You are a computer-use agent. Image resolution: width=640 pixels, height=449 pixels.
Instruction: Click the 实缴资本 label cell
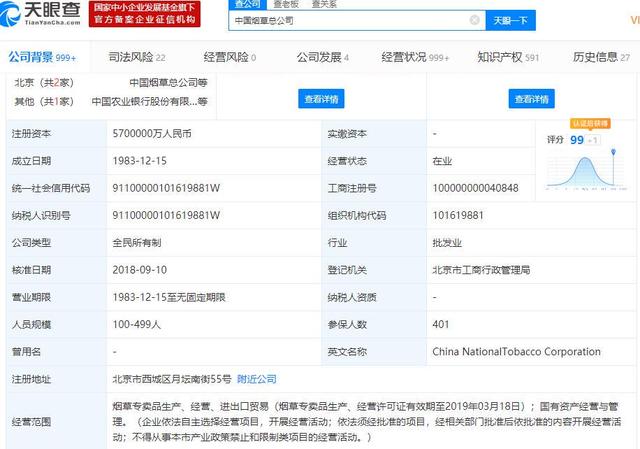click(x=374, y=134)
